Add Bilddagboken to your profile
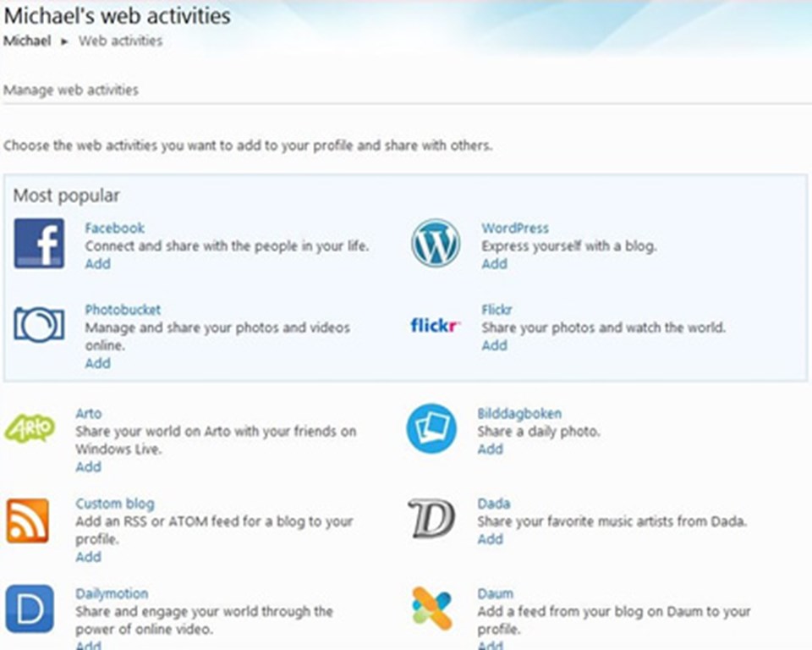 (x=491, y=449)
